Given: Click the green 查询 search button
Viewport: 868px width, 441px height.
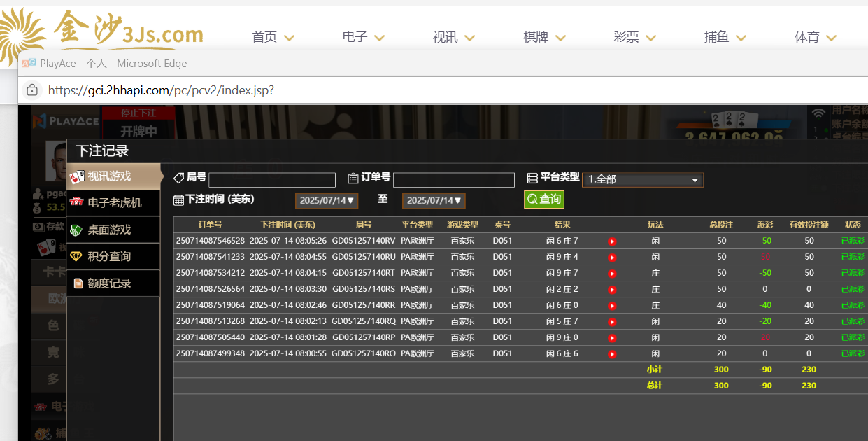Looking at the screenshot, I should tap(543, 199).
